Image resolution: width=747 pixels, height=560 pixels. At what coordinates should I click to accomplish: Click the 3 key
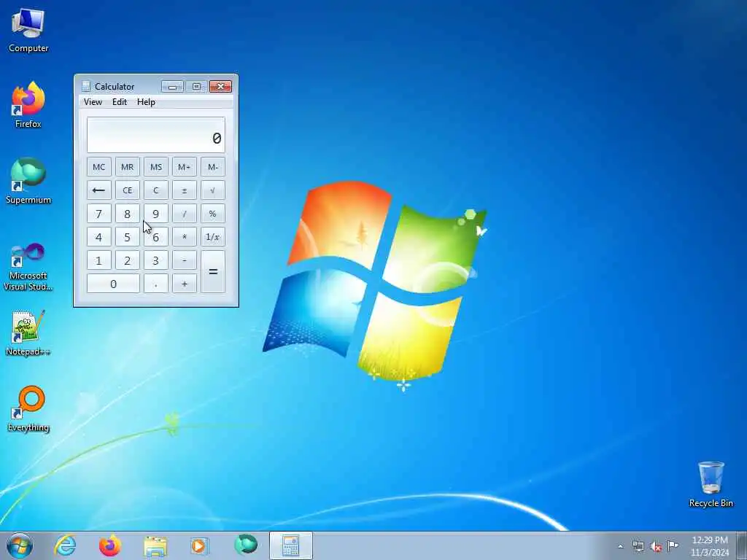point(156,260)
